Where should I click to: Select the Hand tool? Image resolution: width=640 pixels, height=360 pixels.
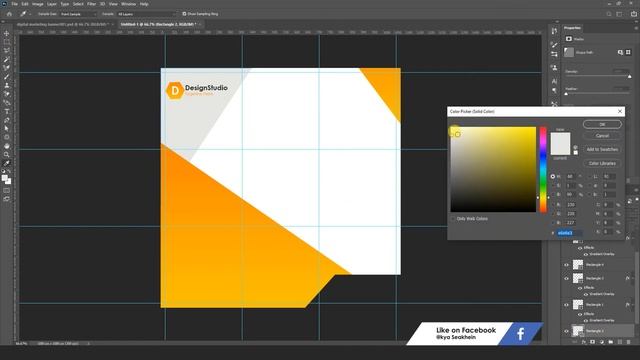point(7,146)
